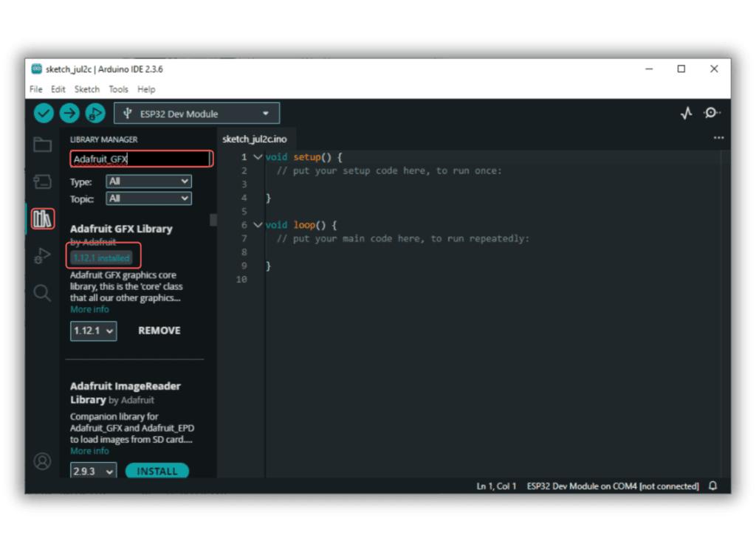The width and height of the screenshot is (756, 552).
Task: Open the Sketch menu
Action: 87,89
